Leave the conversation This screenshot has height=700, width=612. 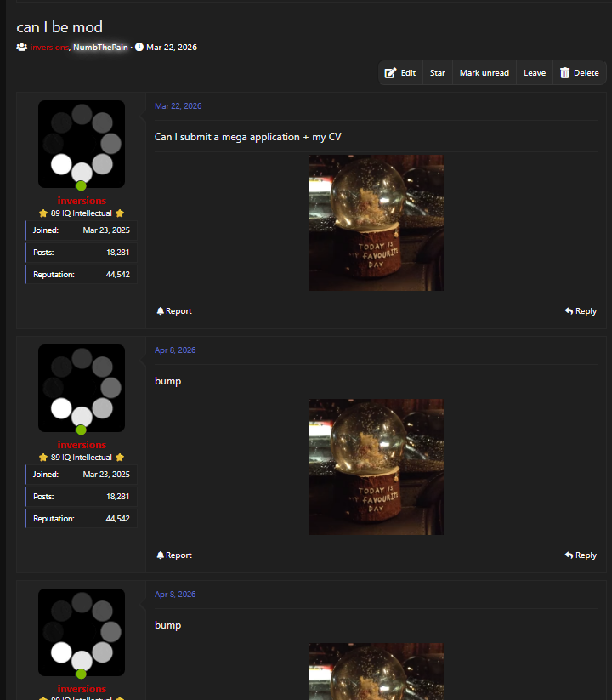(x=535, y=73)
